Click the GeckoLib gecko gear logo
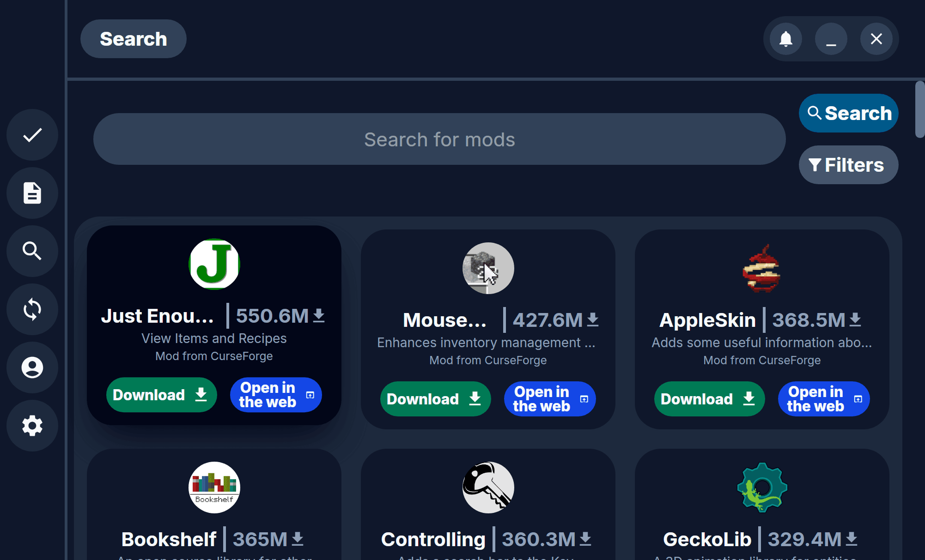Screen dimensions: 925x560 tap(762, 488)
